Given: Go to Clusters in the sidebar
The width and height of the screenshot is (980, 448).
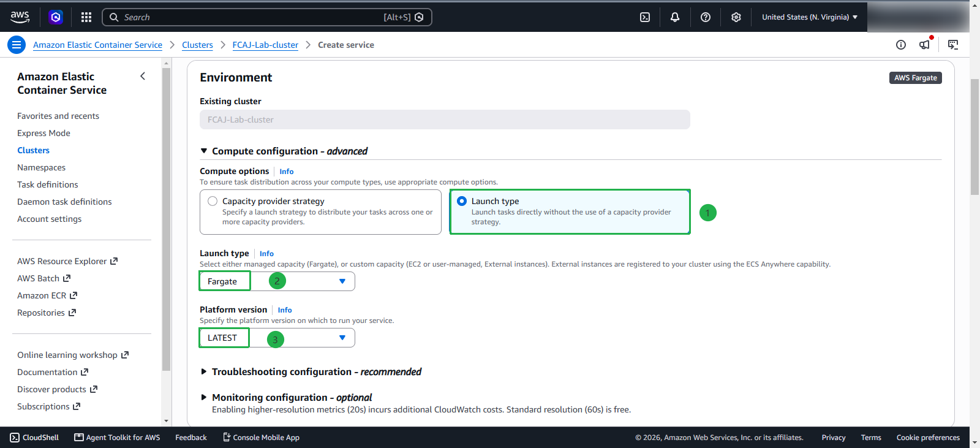Looking at the screenshot, I should pos(33,150).
